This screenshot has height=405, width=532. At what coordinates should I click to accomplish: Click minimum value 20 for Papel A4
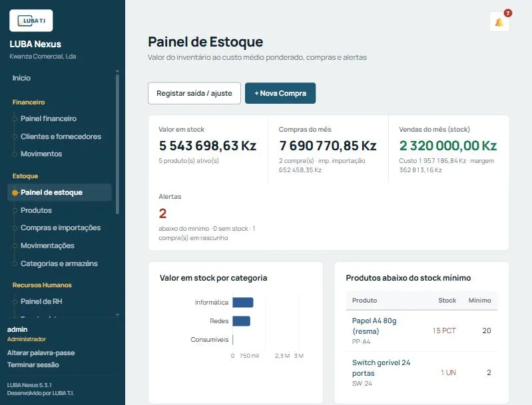pos(487,331)
